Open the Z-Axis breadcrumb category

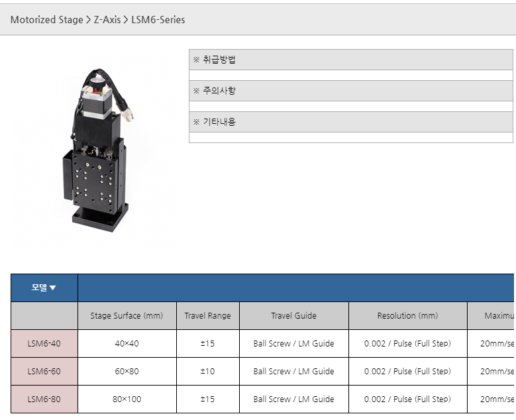click(107, 20)
